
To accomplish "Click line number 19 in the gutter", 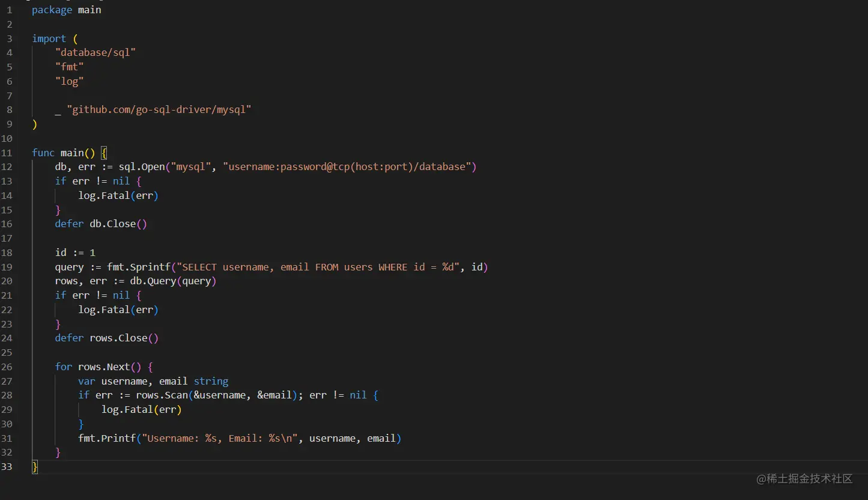I will pyautogui.click(x=7, y=267).
